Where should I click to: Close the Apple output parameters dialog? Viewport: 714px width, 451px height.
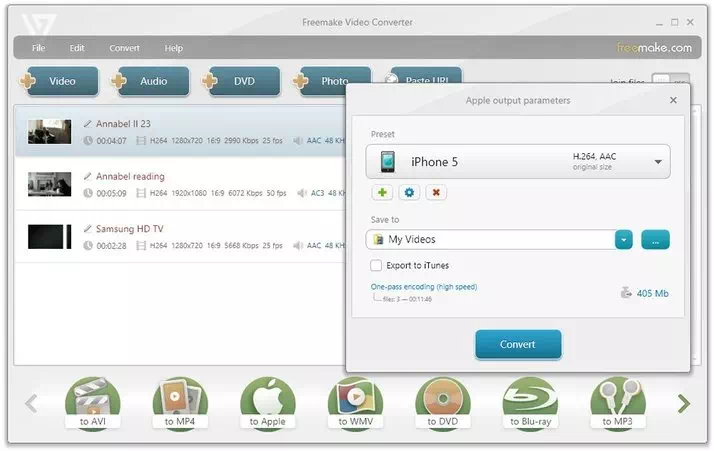pyautogui.click(x=673, y=100)
